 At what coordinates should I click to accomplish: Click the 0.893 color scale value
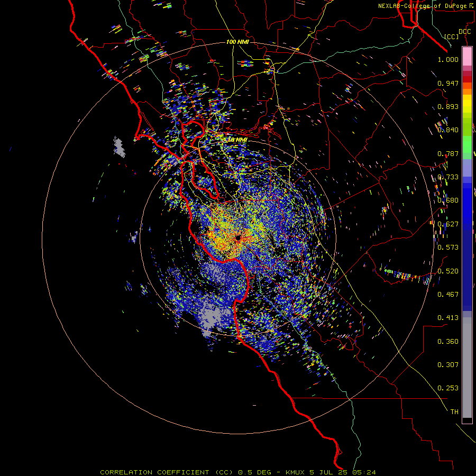[448, 106]
